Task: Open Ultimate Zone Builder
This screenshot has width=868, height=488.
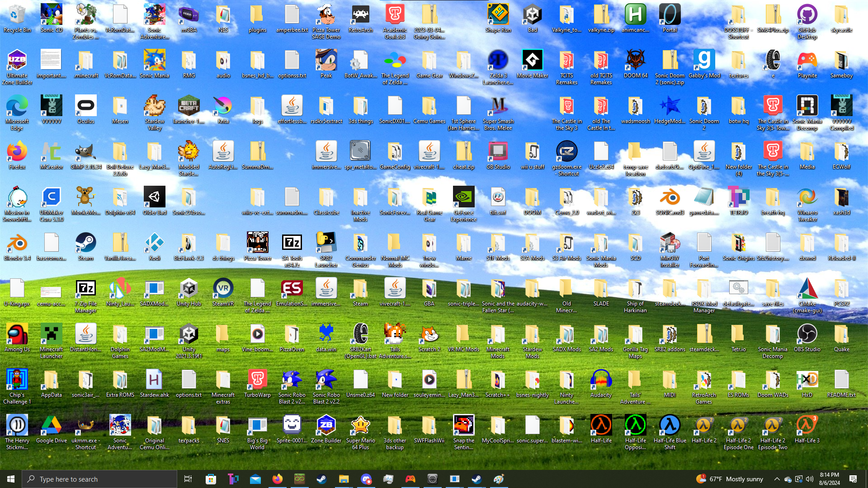Action: pos(17,67)
